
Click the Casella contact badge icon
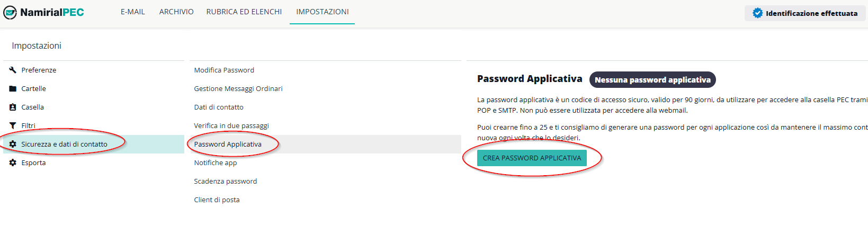[13, 107]
